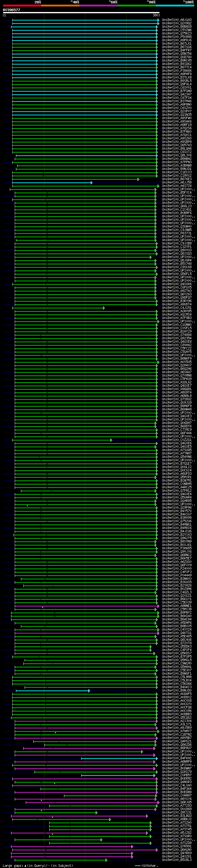Select label UniRef100_Q1SN35

[177, 115]
